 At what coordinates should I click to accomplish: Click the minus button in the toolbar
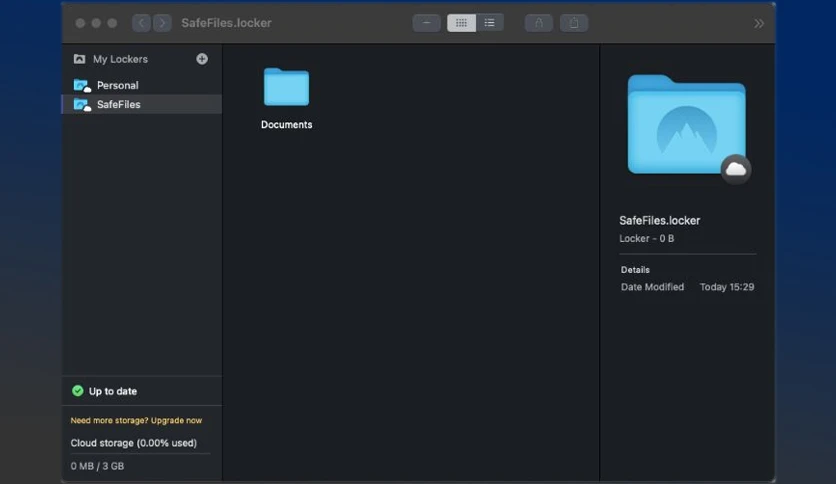(427, 23)
